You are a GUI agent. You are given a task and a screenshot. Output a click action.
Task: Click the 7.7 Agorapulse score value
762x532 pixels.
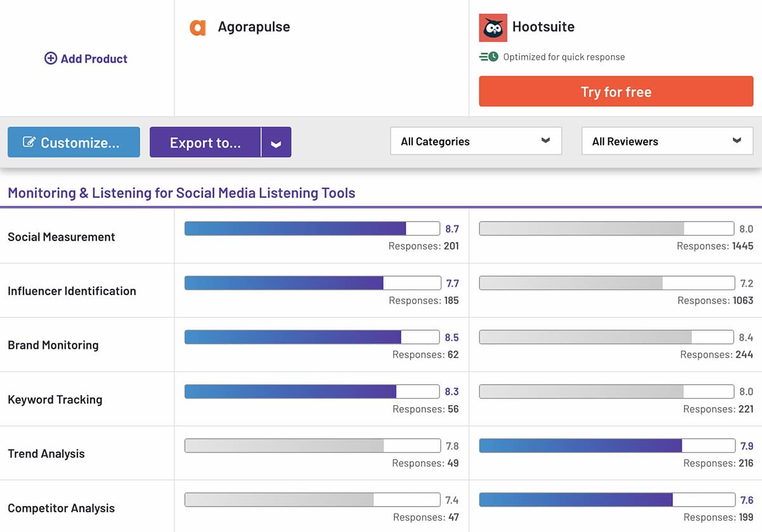[452, 283]
